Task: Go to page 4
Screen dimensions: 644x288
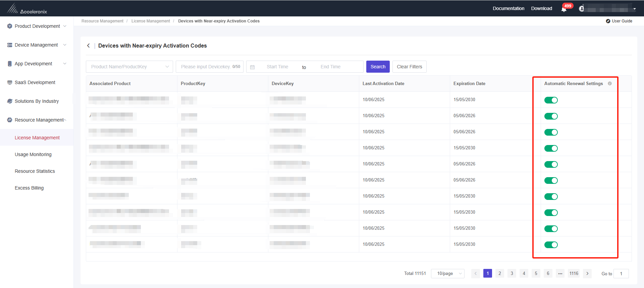Action: (x=524, y=274)
